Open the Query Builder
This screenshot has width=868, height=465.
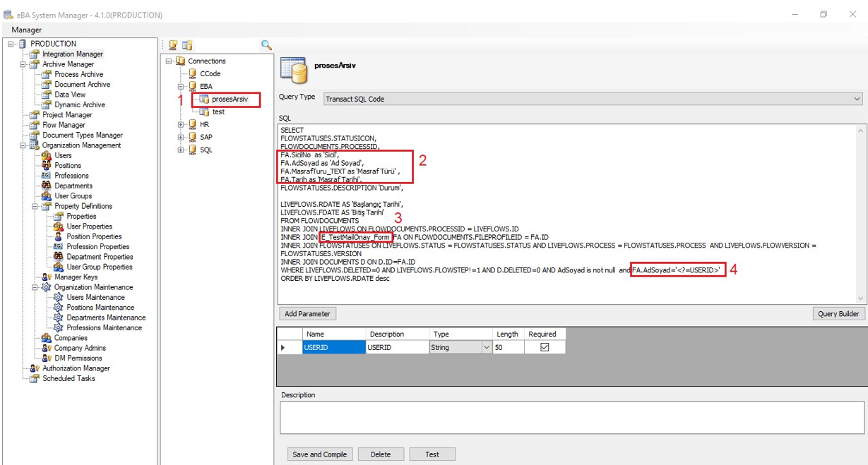(838, 313)
